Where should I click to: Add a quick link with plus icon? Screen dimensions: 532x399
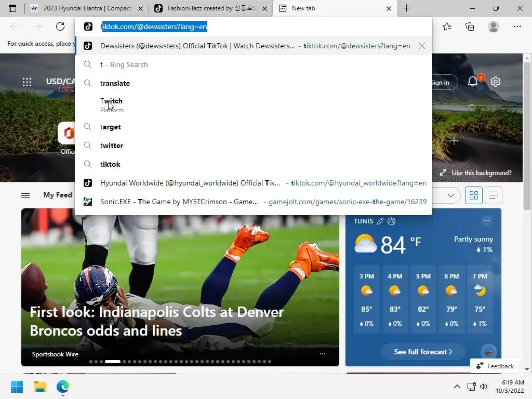pos(454,140)
